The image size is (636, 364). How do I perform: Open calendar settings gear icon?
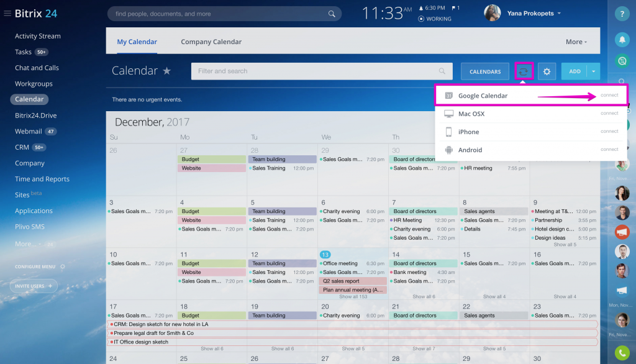point(547,71)
